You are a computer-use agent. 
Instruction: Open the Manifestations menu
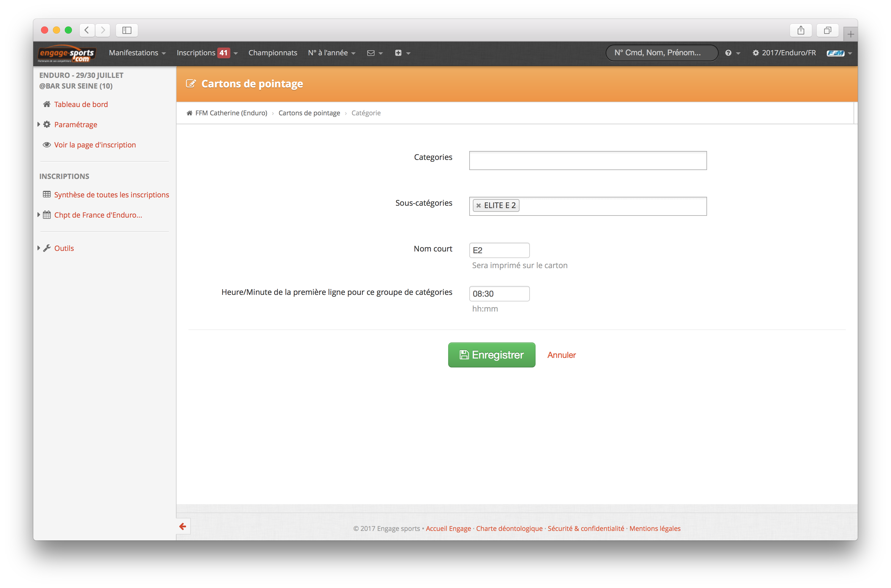(x=137, y=53)
